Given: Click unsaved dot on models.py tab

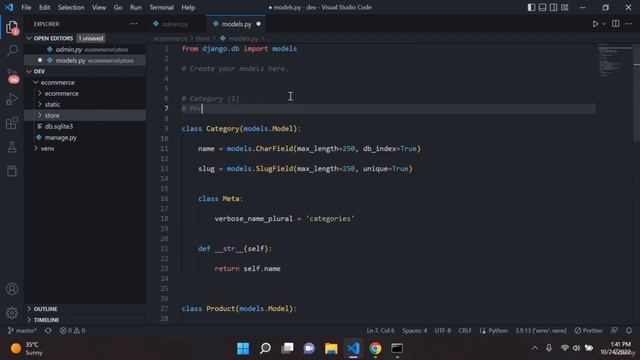Looking at the screenshot, I should coord(258,24).
